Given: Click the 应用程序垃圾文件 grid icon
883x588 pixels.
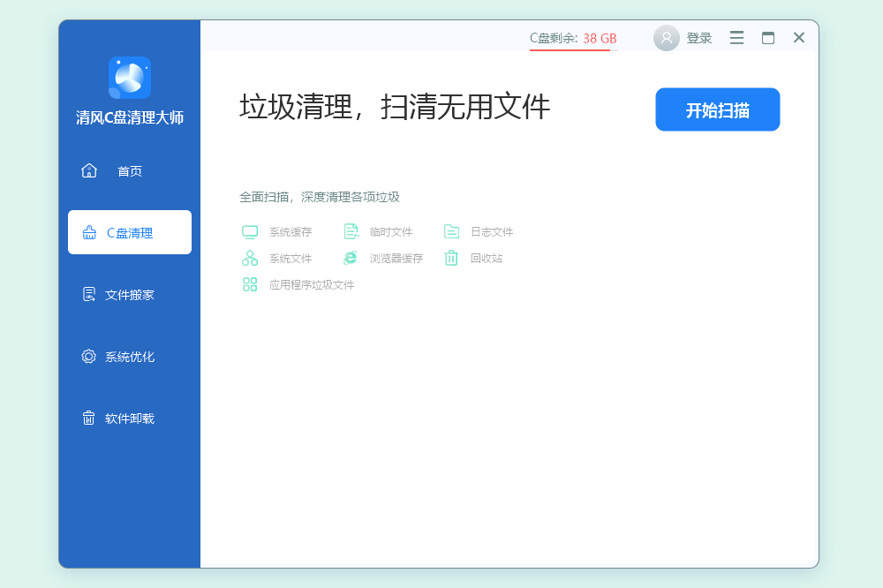Looking at the screenshot, I should 250,285.
